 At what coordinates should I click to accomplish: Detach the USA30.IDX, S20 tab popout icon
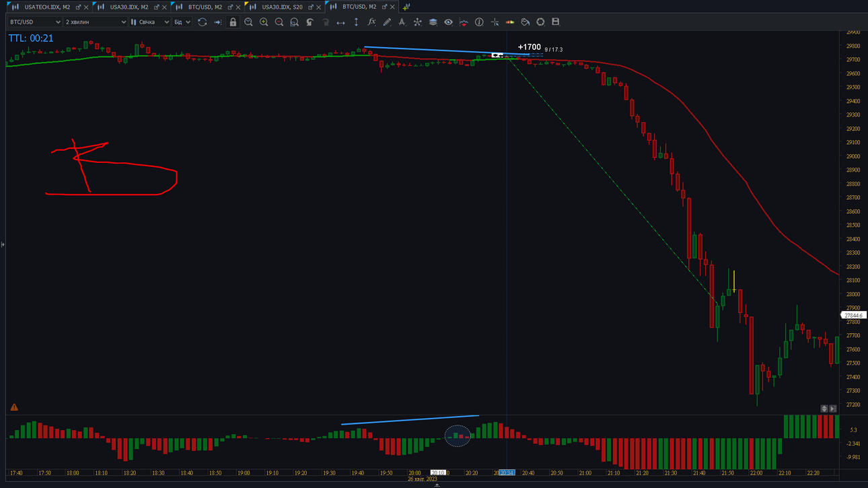(311, 7)
